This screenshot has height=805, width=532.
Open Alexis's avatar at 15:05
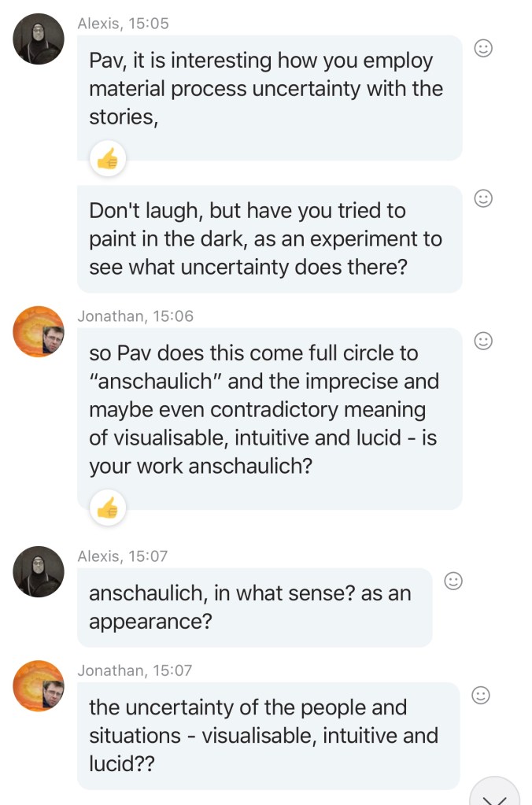pyautogui.click(x=39, y=39)
